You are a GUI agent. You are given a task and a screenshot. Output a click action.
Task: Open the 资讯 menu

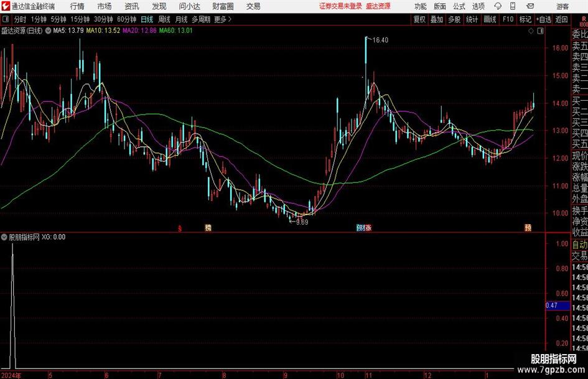pos(132,6)
